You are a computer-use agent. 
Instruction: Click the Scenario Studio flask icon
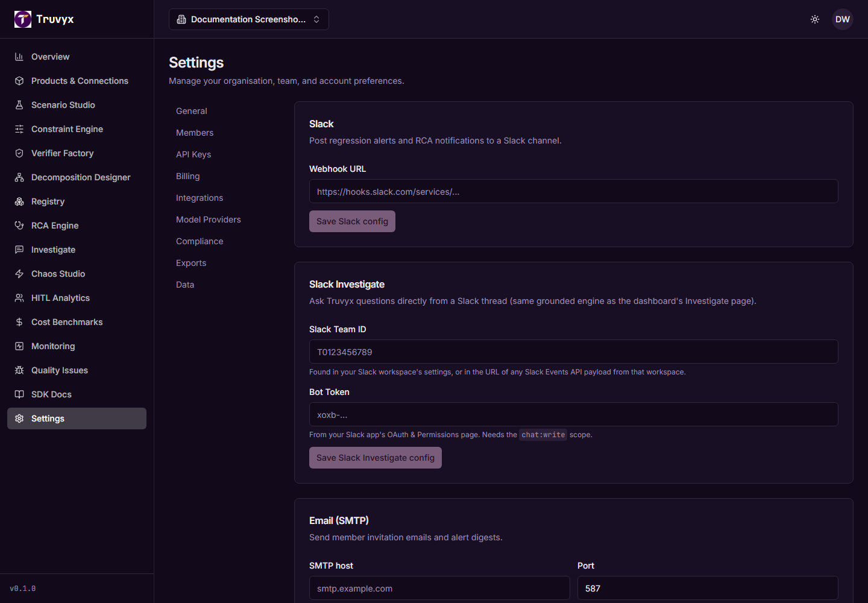point(19,105)
